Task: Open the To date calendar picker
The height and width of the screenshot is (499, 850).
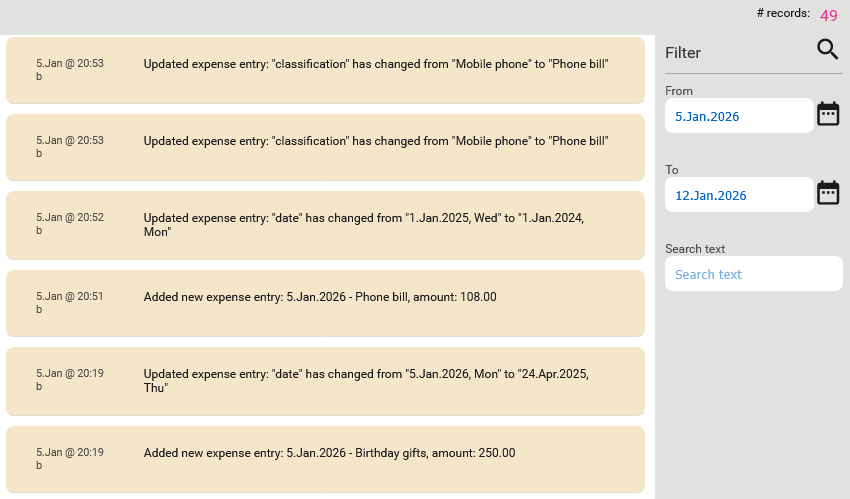Action: 828,193
